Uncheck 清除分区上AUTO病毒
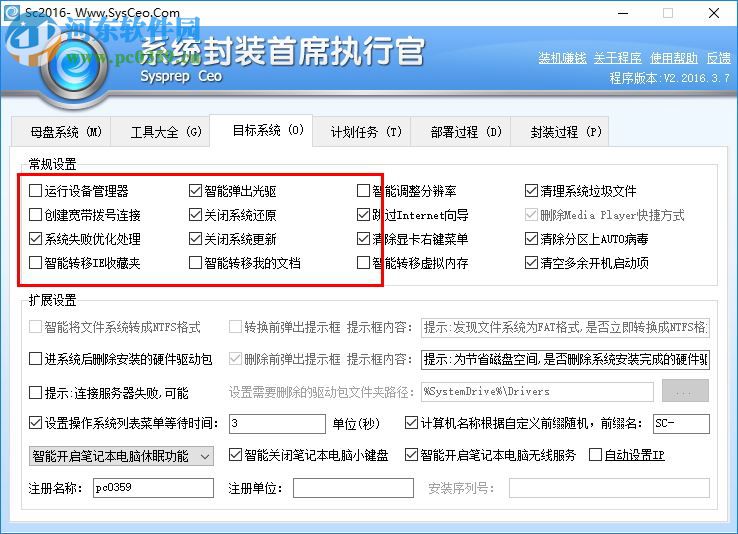The width and height of the screenshot is (738, 534). [x=531, y=239]
